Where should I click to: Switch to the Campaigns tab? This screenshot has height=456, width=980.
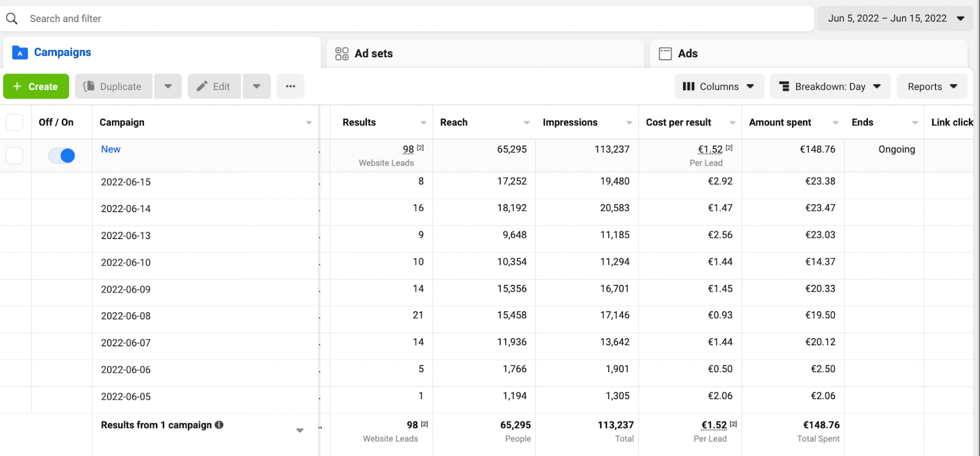(x=162, y=53)
